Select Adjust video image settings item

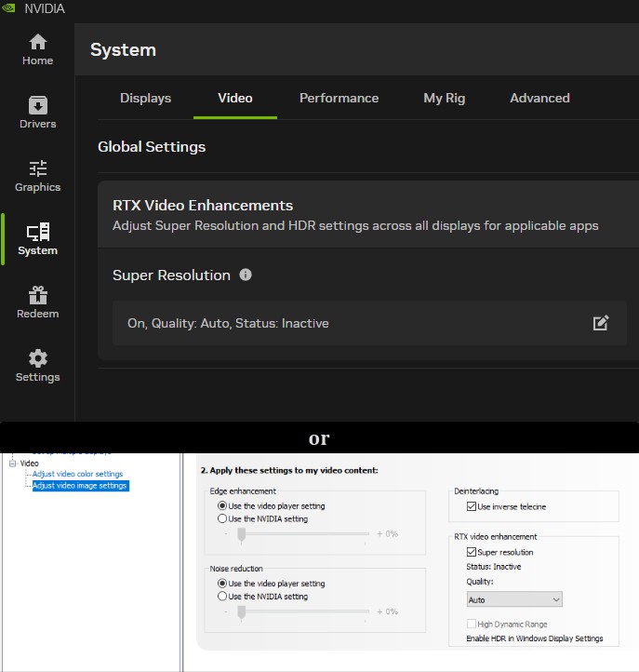coord(80,486)
